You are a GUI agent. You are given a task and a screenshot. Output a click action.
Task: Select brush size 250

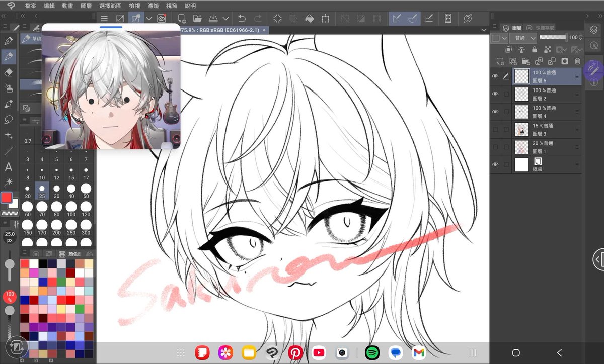pos(71,227)
